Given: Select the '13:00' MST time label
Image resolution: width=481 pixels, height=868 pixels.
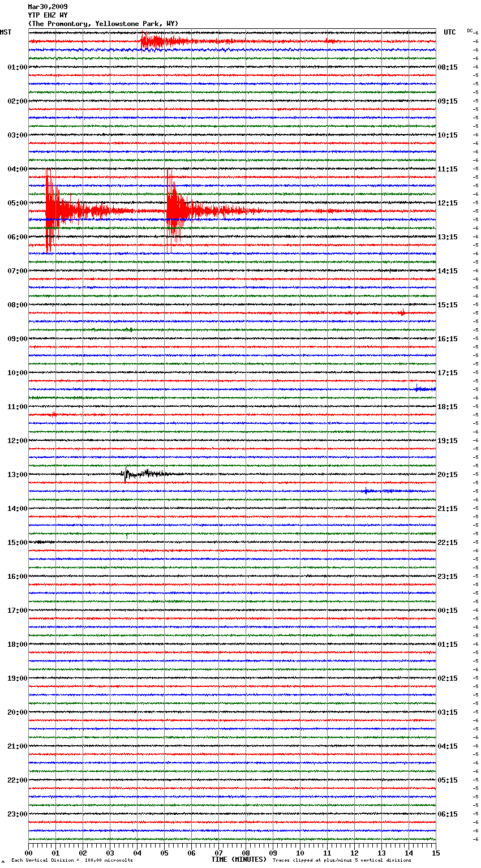Looking at the screenshot, I should pos(18,475).
